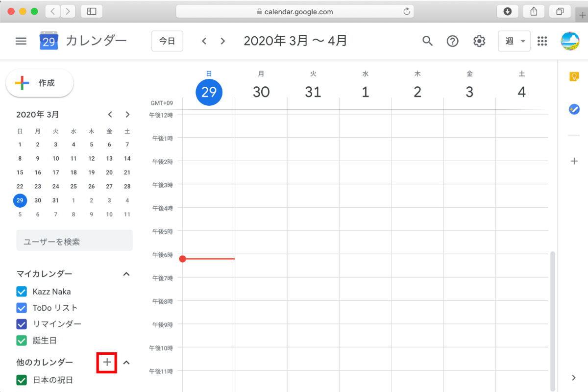Open the hamburger menu
The image size is (588, 392).
[21, 41]
